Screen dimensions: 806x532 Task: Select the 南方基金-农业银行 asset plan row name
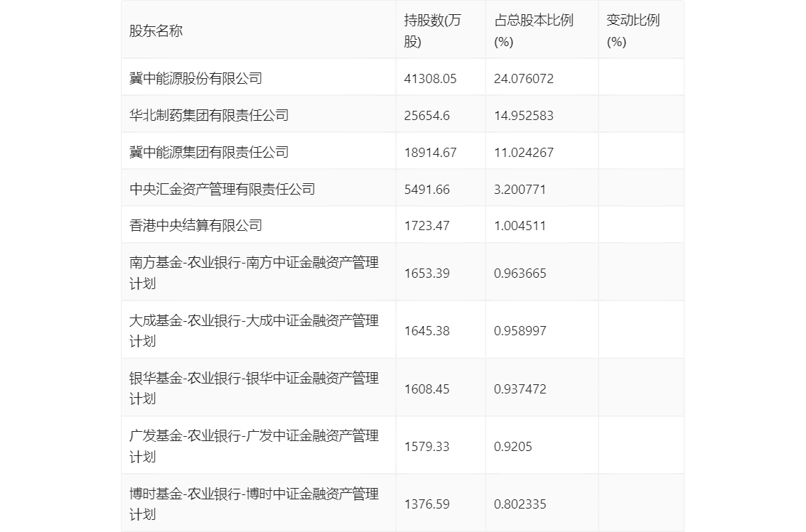(254, 273)
